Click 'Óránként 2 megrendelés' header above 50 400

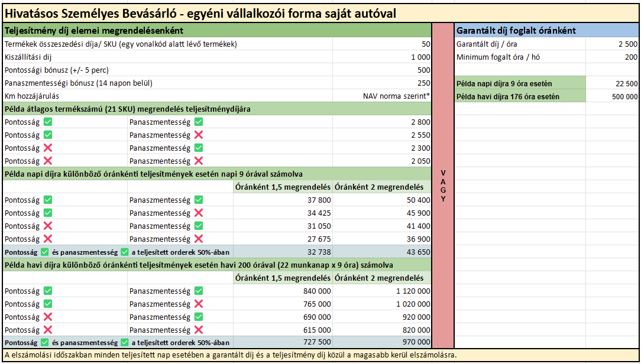point(382,187)
